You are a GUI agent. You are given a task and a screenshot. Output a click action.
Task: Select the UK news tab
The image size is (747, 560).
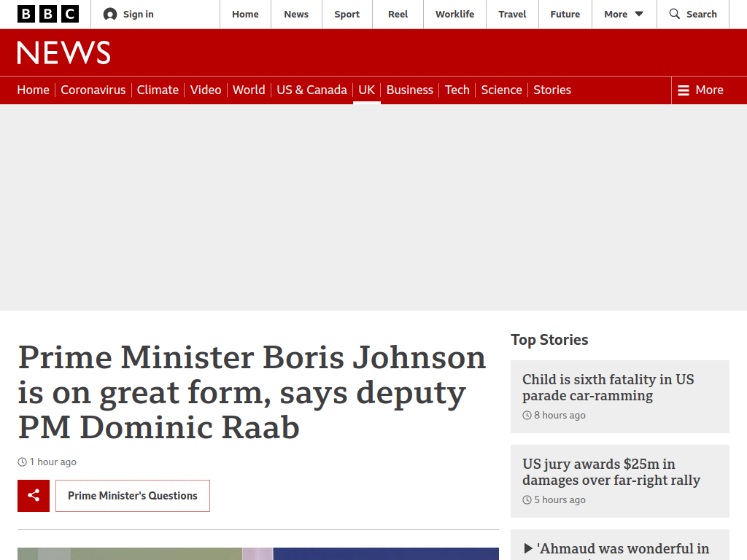coord(366,90)
